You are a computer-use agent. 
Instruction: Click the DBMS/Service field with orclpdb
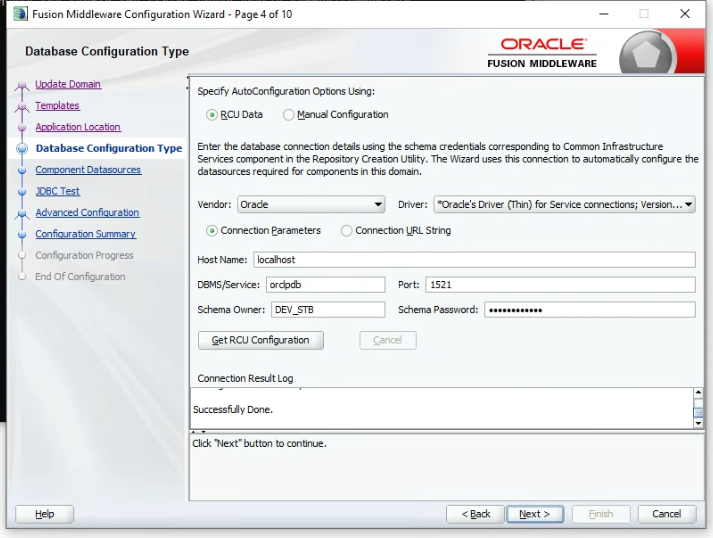326,285
